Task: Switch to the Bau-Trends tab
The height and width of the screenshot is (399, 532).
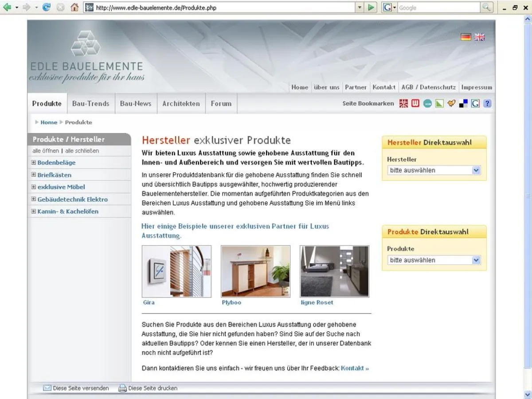Action: point(91,104)
